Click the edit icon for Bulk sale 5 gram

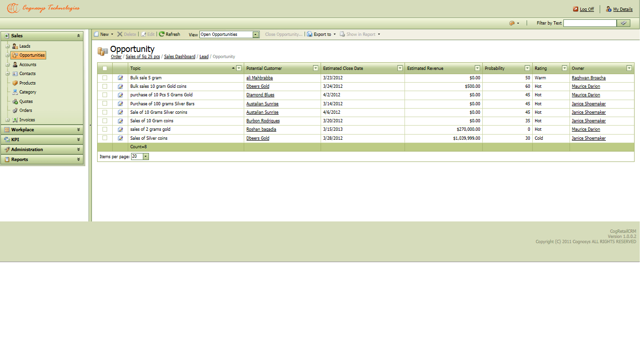pos(120,78)
